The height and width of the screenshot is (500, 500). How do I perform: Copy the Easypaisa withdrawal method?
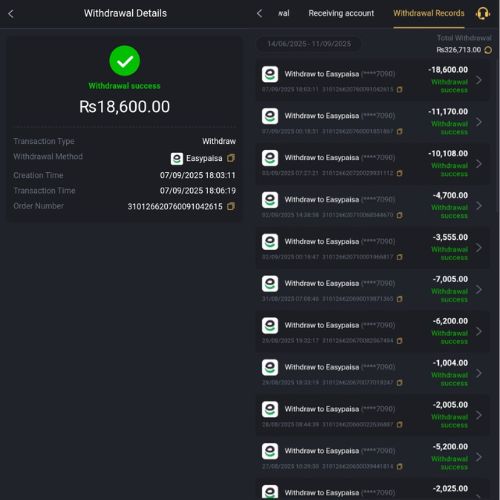231,158
